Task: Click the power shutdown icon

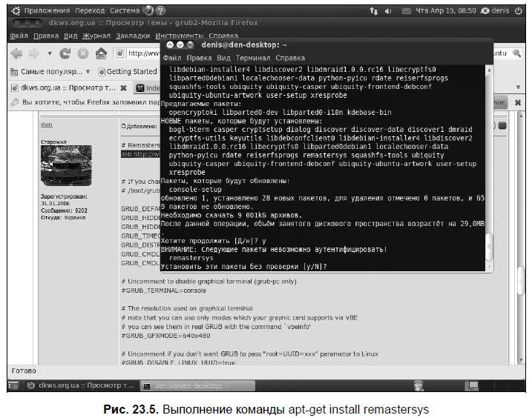Action: (518, 11)
